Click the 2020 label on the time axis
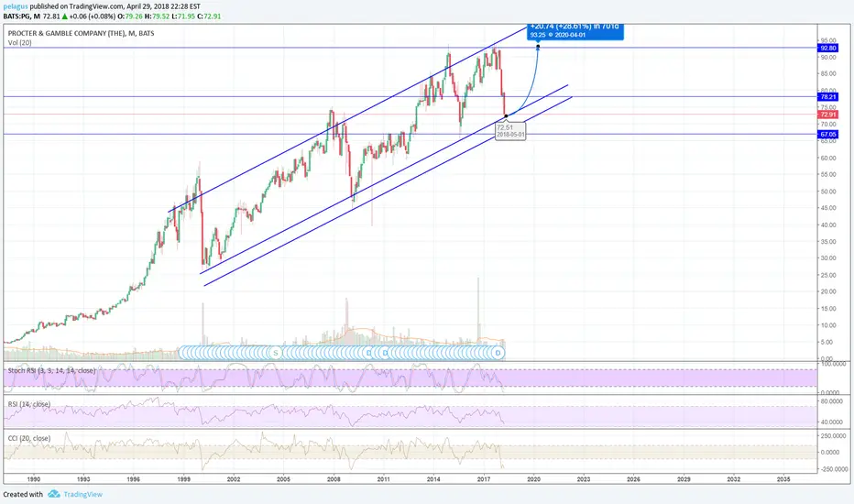Screen dimensions: 854x504 [533, 479]
